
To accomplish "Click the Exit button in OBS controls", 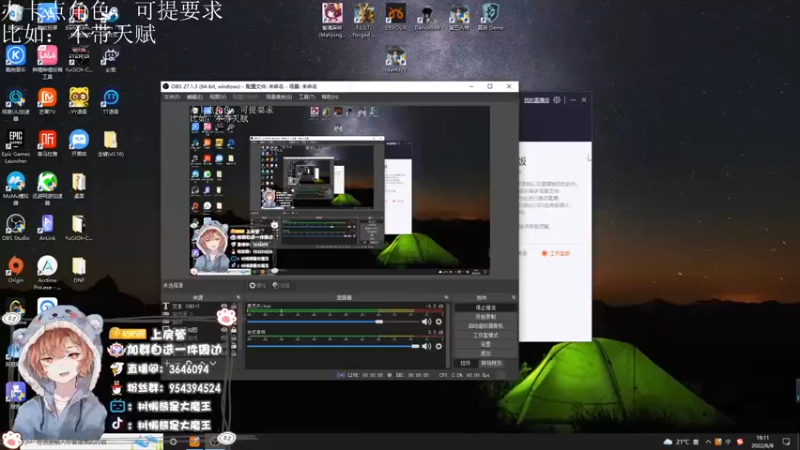I will (486, 354).
